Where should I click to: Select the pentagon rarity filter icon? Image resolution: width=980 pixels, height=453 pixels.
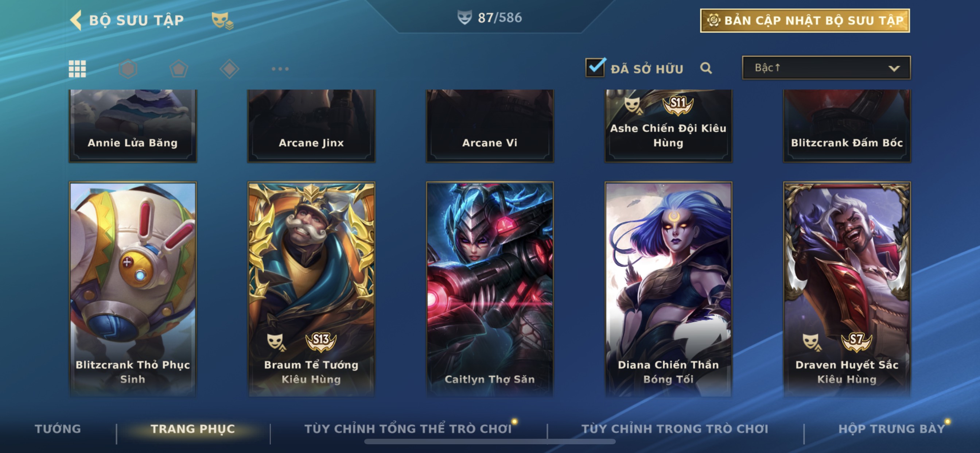178,69
